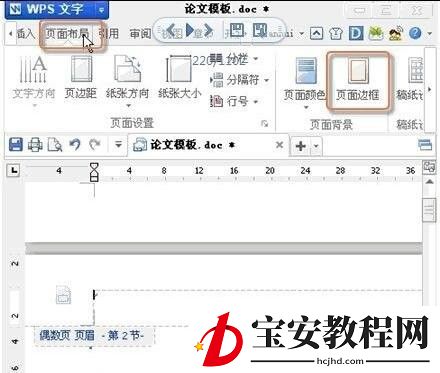The height and width of the screenshot is (373, 440).
Task: Open the skin changer shirt icon
Action: point(336,33)
